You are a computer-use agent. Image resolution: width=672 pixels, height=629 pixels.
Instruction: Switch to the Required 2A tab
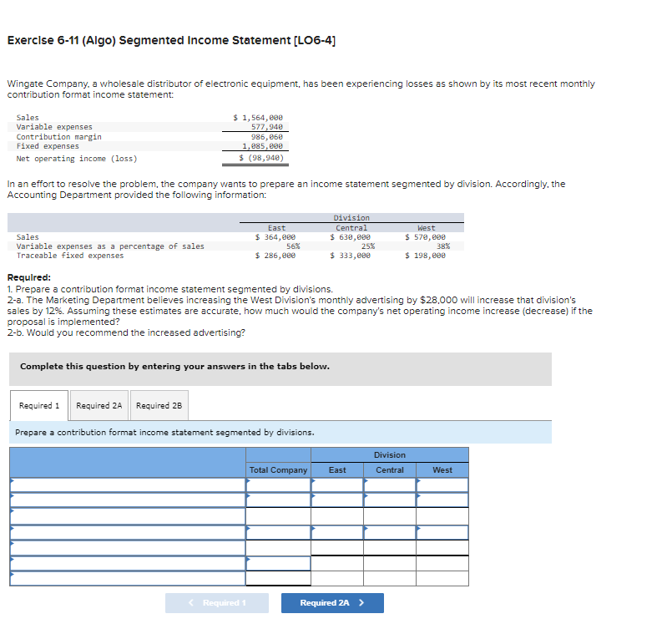tap(99, 405)
